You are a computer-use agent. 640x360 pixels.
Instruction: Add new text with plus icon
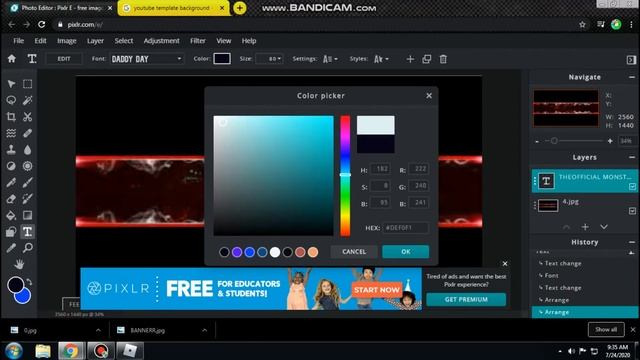[410, 59]
